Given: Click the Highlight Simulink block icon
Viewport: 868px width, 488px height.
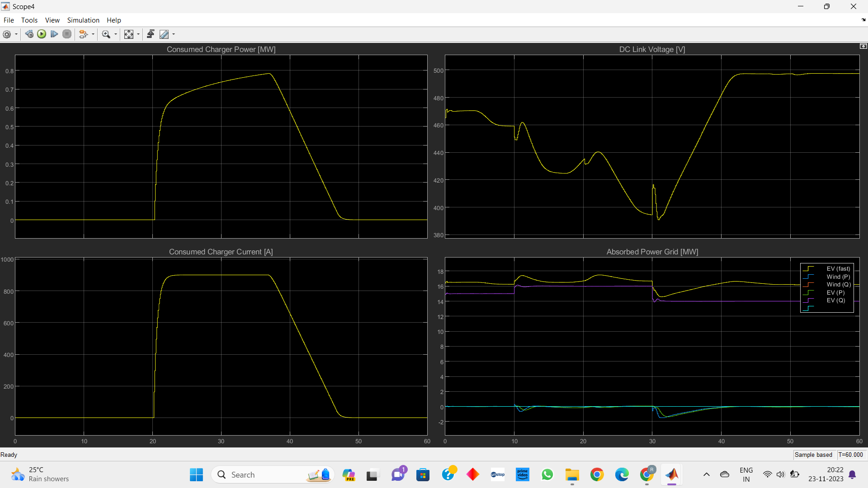Looking at the screenshot, I should tap(83, 34).
